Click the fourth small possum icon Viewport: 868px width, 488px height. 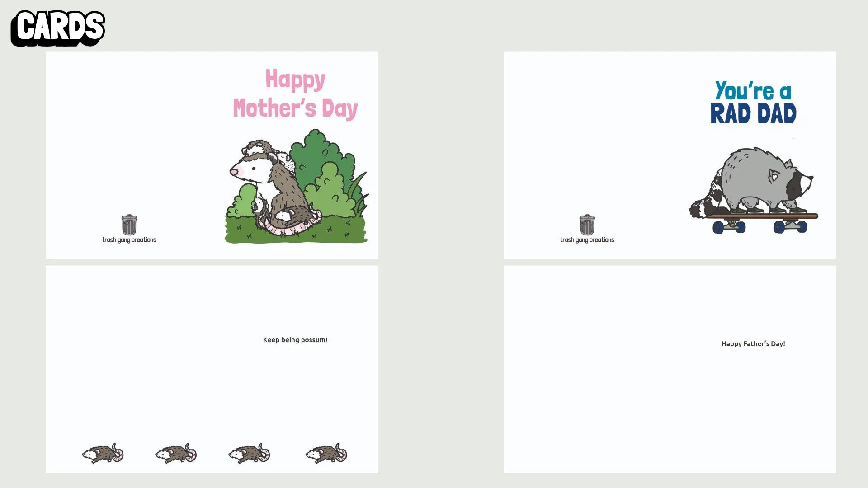(x=326, y=453)
